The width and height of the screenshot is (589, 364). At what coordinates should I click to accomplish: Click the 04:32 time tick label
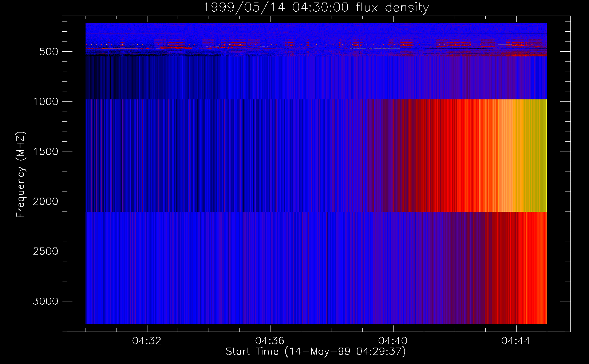pos(147,341)
